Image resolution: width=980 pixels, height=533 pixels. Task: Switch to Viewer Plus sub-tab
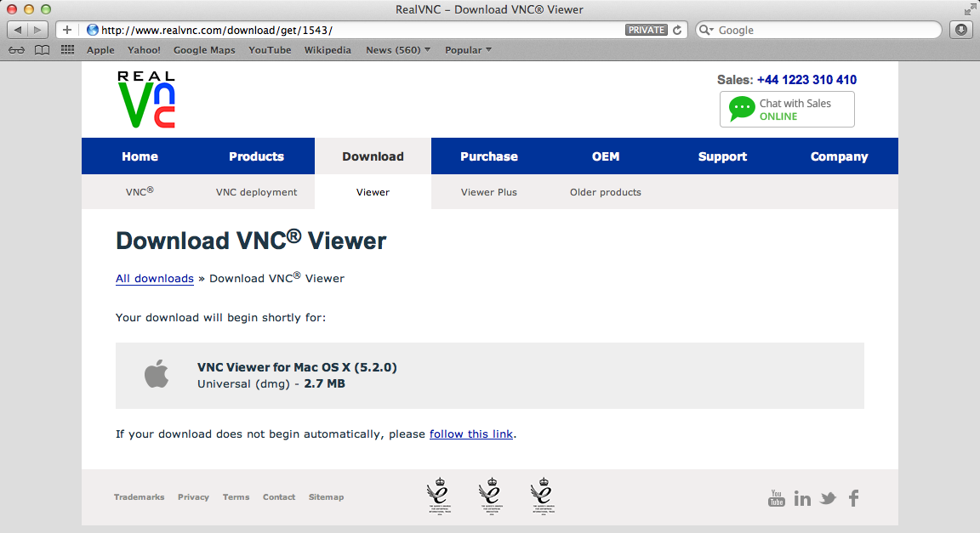pyautogui.click(x=489, y=192)
